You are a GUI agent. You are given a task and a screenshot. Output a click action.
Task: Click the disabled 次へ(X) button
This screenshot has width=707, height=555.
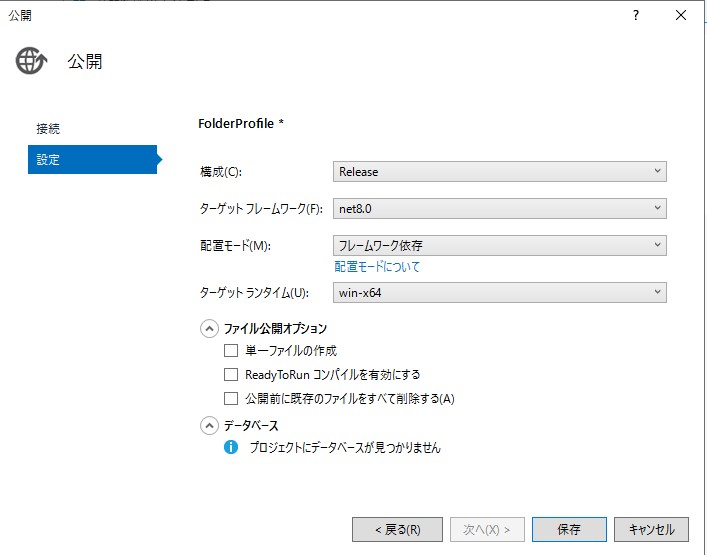click(487, 529)
